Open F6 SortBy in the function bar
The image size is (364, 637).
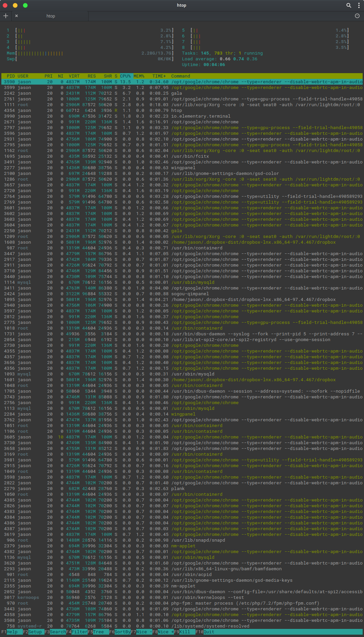tap(120, 632)
